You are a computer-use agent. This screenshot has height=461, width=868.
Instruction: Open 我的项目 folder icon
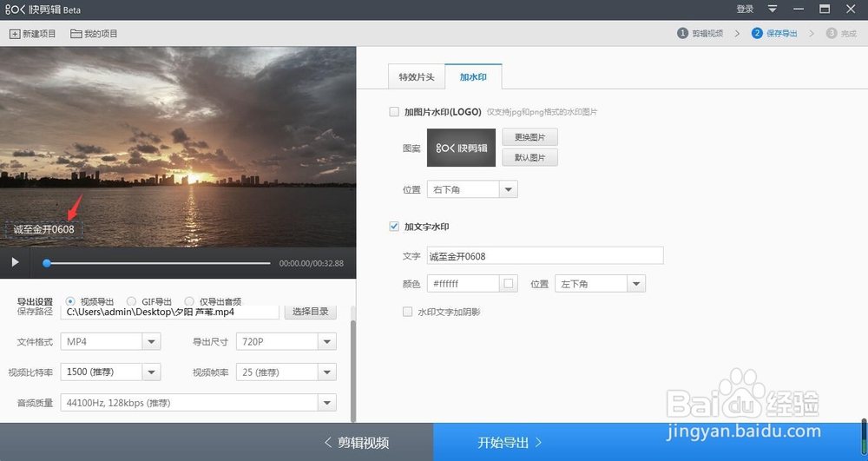(x=76, y=34)
